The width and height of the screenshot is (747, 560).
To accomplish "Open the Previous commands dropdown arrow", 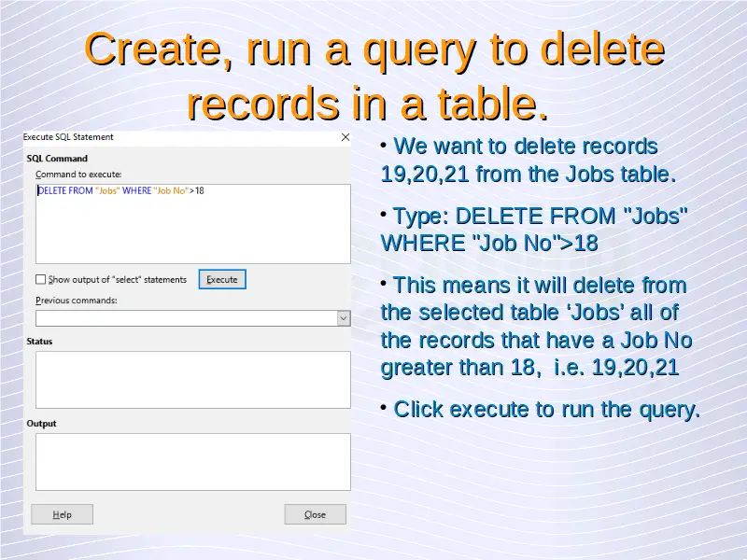I will coord(344,318).
